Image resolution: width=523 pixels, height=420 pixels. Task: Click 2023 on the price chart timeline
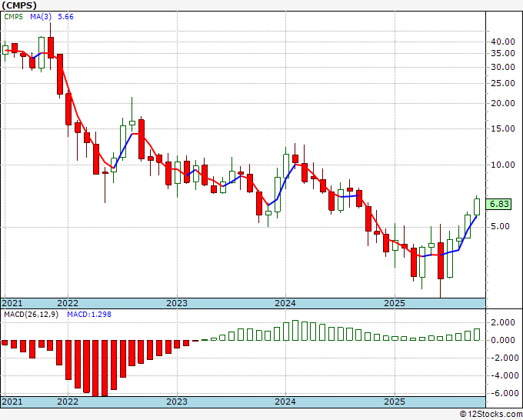coord(177,303)
